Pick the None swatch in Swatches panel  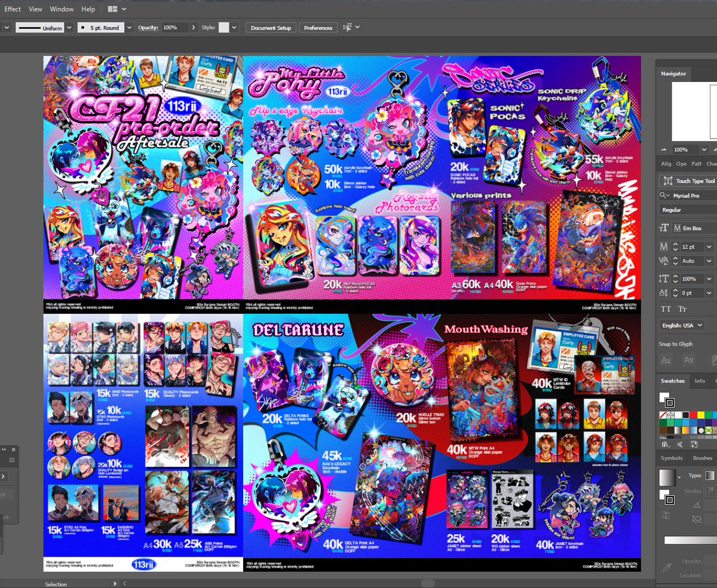pyautogui.click(x=663, y=415)
